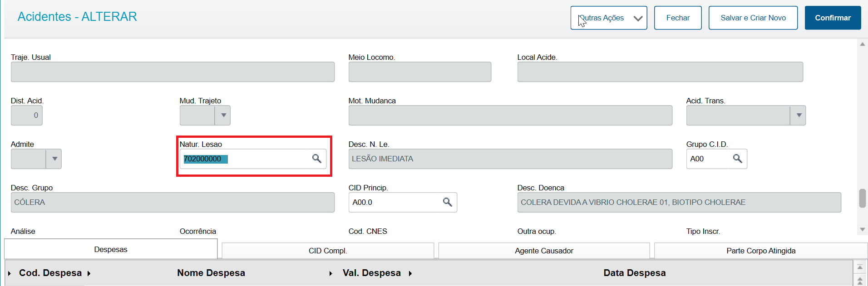The height and width of the screenshot is (286, 868).
Task: Open the Agente Causador tab
Action: click(x=544, y=251)
